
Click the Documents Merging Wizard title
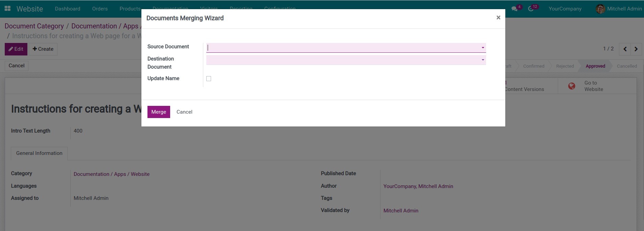coord(185,18)
